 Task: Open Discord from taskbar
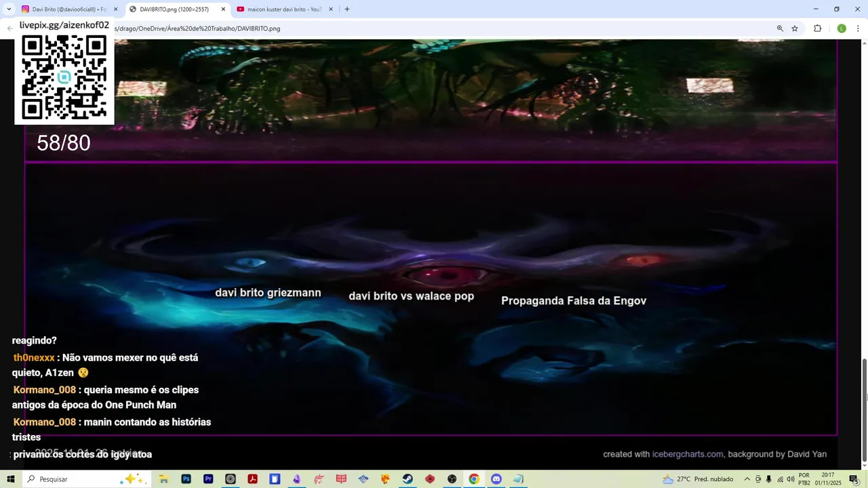tap(496, 479)
